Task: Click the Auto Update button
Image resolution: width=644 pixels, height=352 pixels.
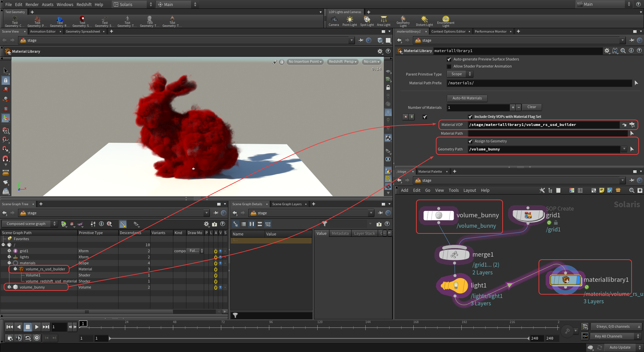Action: [620, 347]
